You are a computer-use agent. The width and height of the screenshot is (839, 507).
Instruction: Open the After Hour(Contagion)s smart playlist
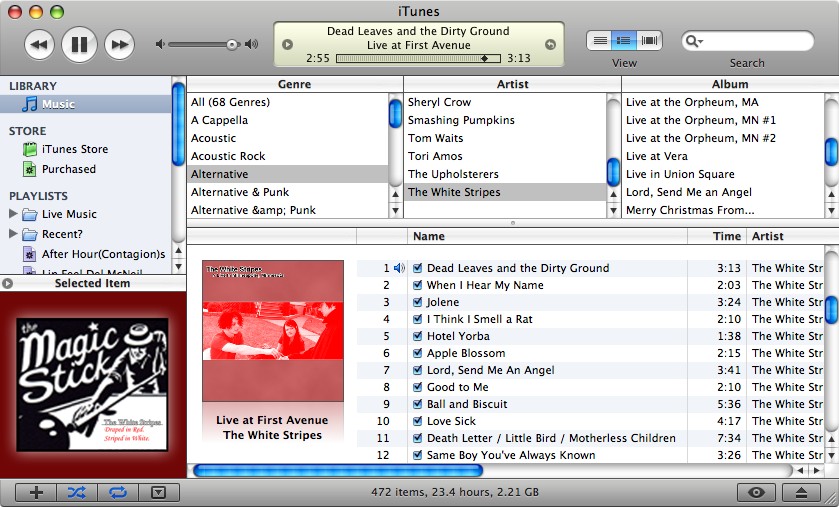point(103,254)
